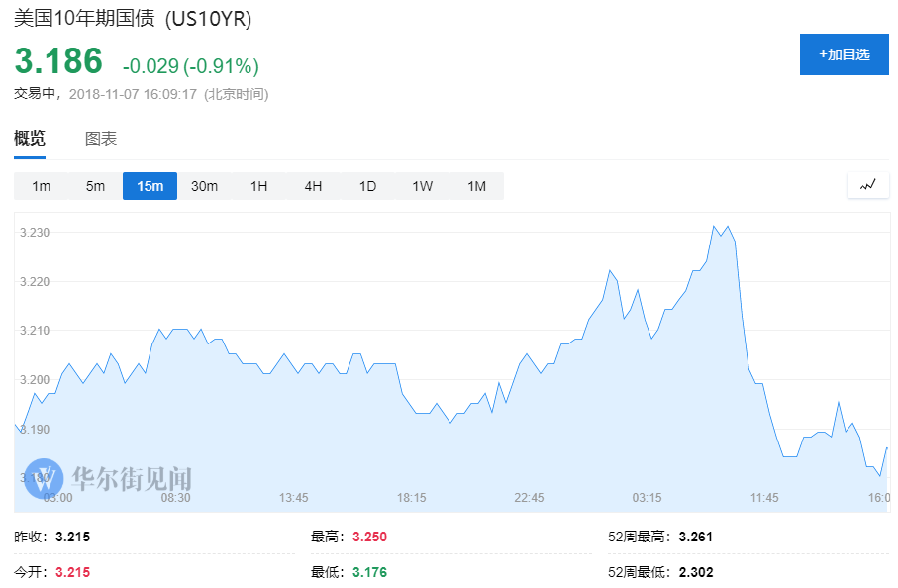
Task: Switch the chart to 1D interval
Action: point(367,186)
